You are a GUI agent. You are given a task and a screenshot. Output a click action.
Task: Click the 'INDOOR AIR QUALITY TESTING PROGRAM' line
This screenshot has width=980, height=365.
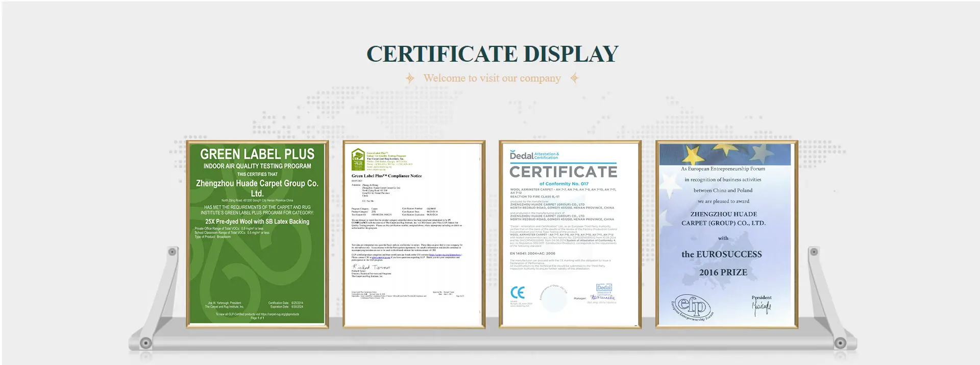click(x=257, y=166)
